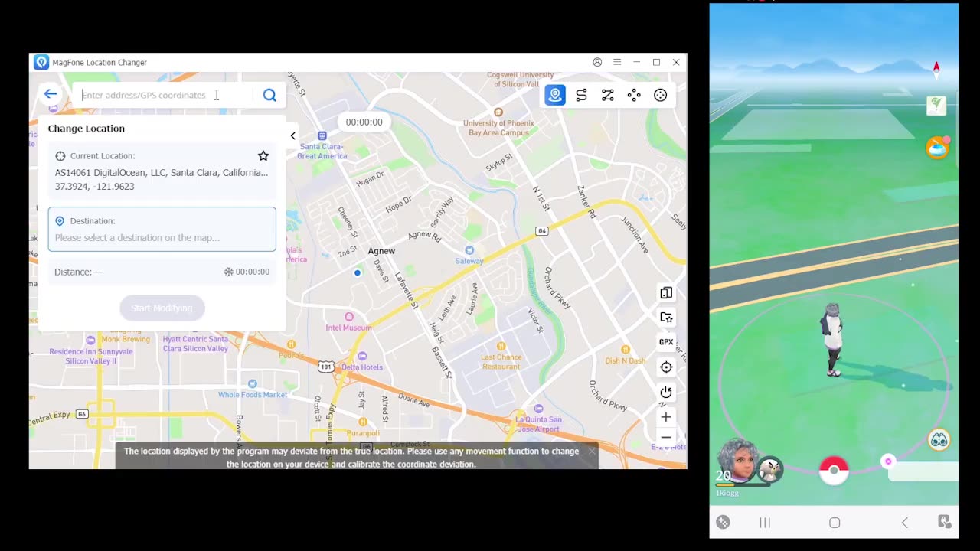The image size is (980, 551).
Task: Zoom out on the map
Action: click(x=666, y=438)
